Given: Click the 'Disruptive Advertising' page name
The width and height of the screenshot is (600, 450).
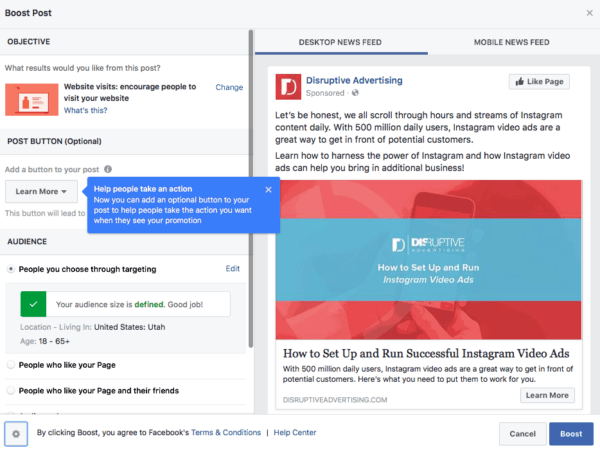Looking at the screenshot, I should [354, 80].
